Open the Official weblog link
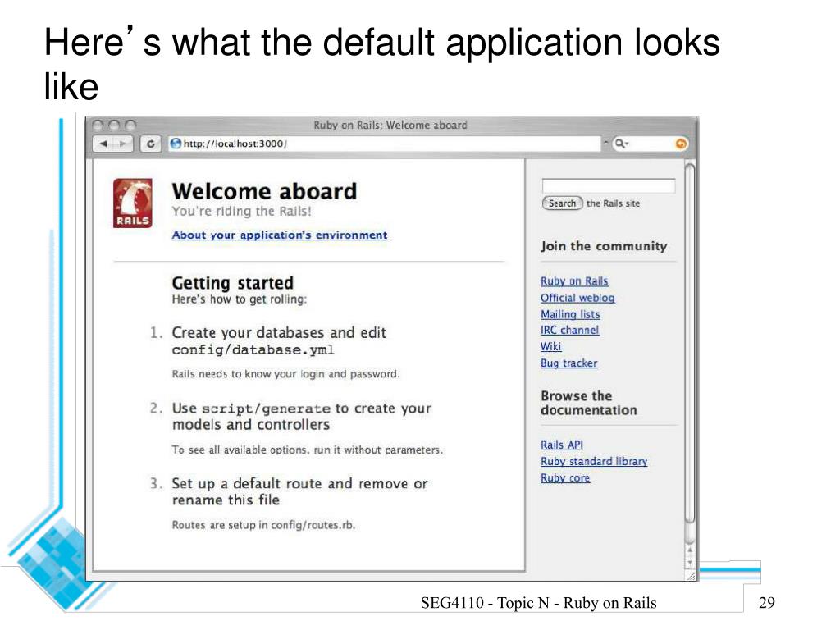This screenshot has width=840, height=630. 577,298
